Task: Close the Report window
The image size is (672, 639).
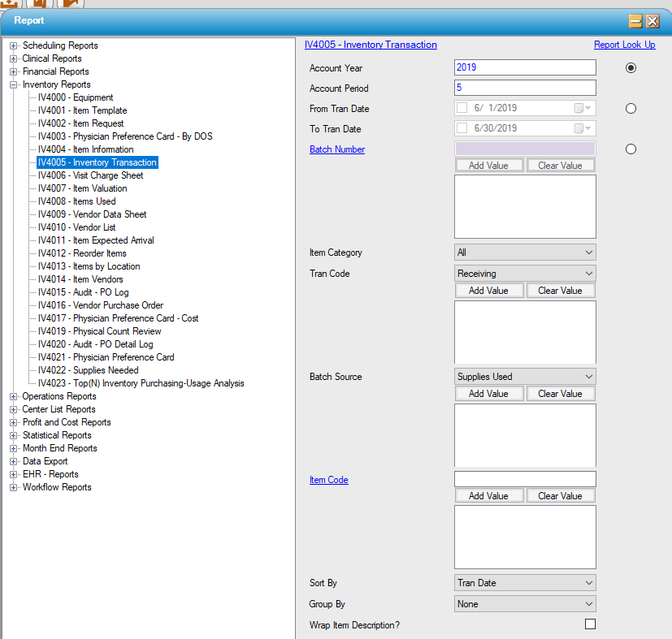Action: click(x=652, y=21)
